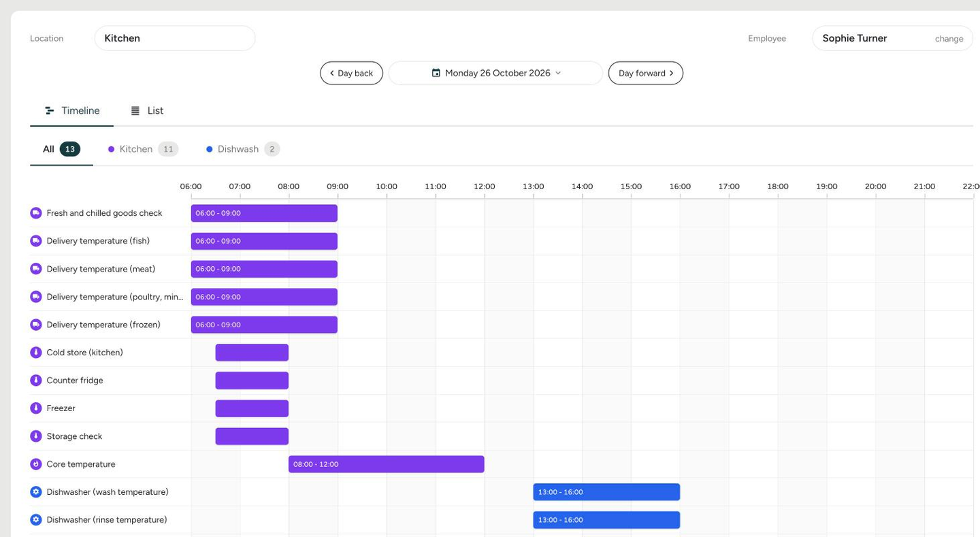
Task: Click the Core temperature task label
Action: pyautogui.click(x=81, y=464)
